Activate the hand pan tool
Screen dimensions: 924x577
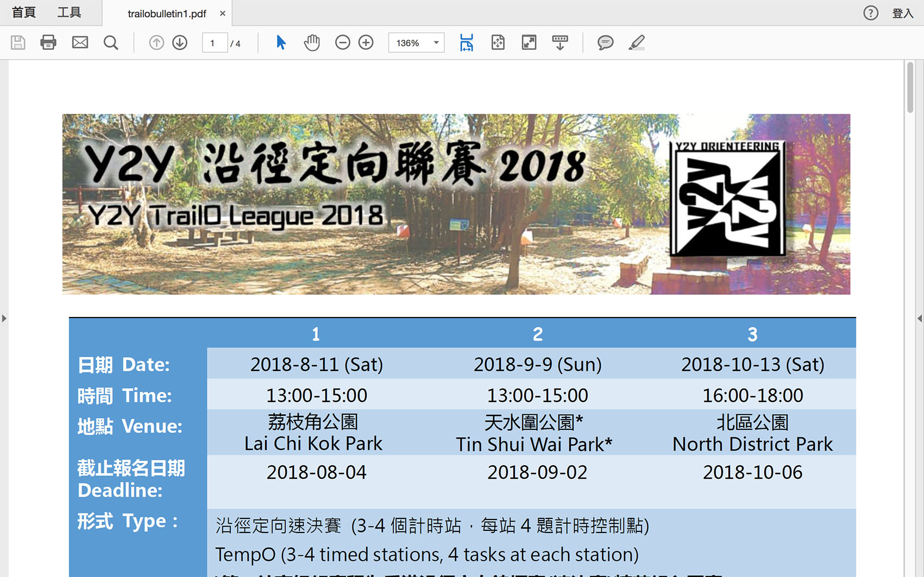pos(312,42)
